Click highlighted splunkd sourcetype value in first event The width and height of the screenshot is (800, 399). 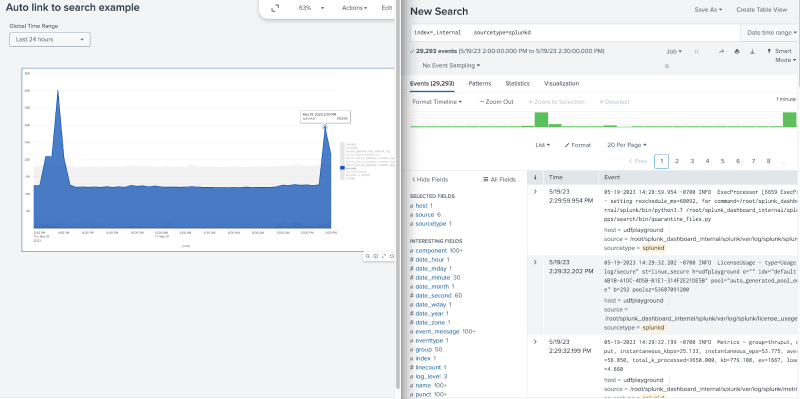(653, 248)
